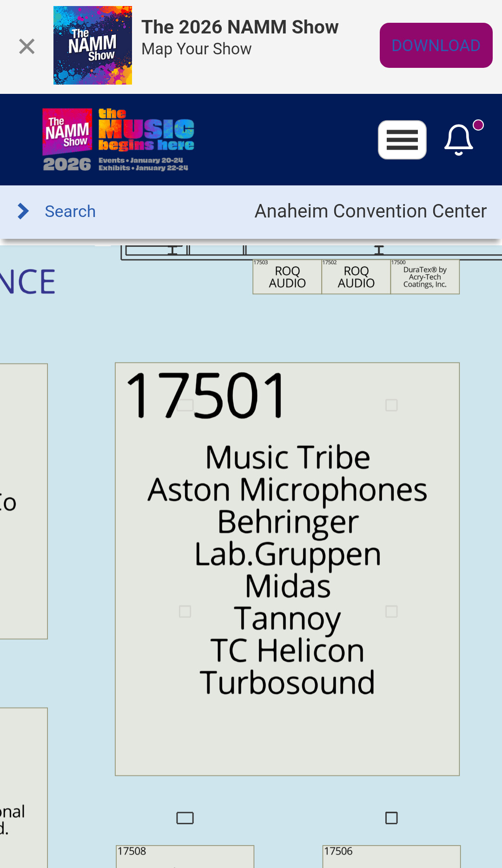Select ROQ AUDIO booth 17502

pyautogui.click(x=356, y=277)
